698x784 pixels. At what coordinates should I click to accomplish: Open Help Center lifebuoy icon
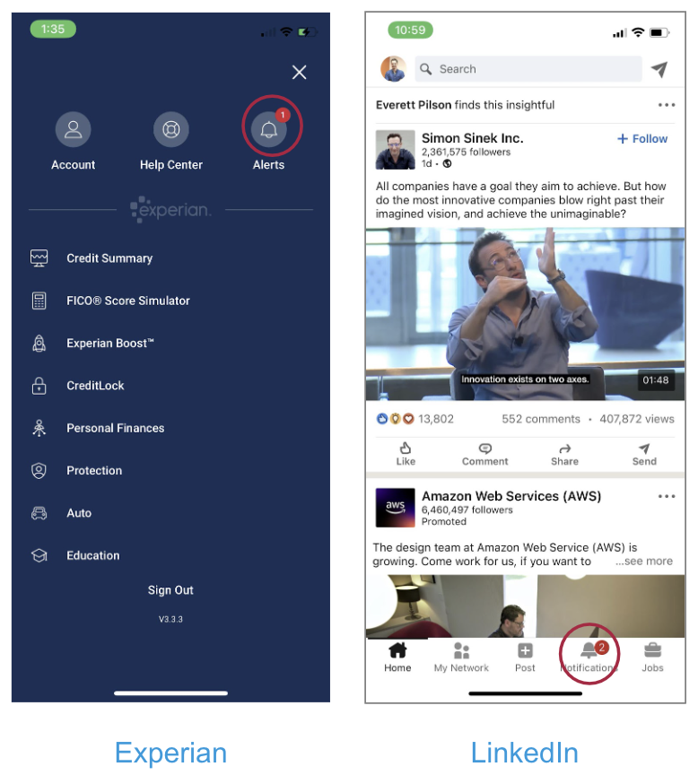coord(171,129)
